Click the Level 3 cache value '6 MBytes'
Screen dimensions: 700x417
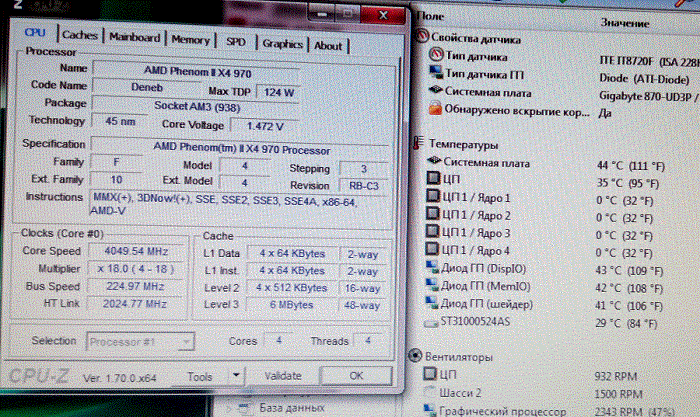point(292,305)
